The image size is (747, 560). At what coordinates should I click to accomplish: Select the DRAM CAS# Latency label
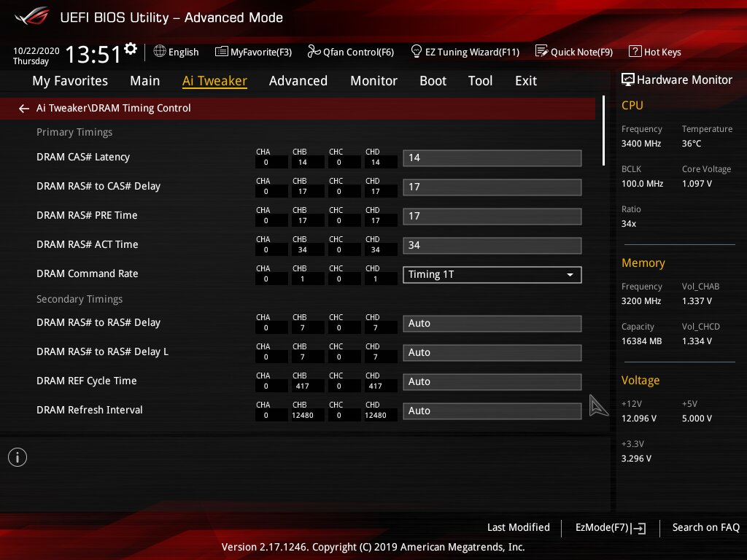coord(83,157)
